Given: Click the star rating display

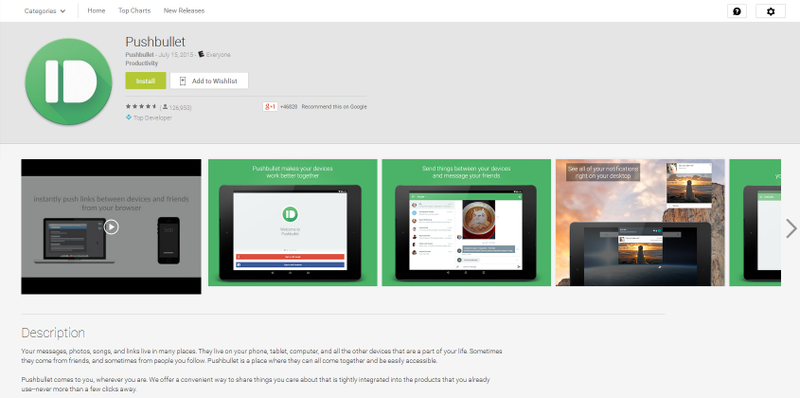Looking at the screenshot, I should 141,107.
